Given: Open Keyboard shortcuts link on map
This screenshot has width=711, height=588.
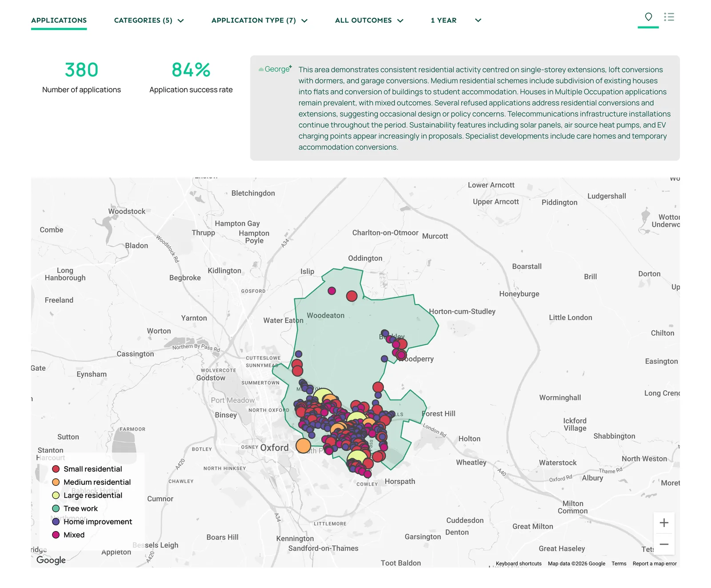Looking at the screenshot, I should [519, 564].
